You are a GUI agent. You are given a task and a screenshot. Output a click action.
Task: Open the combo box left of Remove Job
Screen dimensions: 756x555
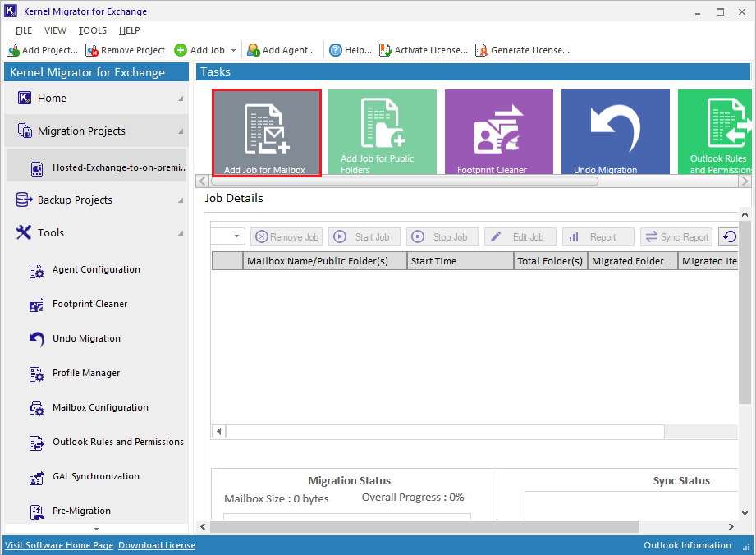coord(228,236)
